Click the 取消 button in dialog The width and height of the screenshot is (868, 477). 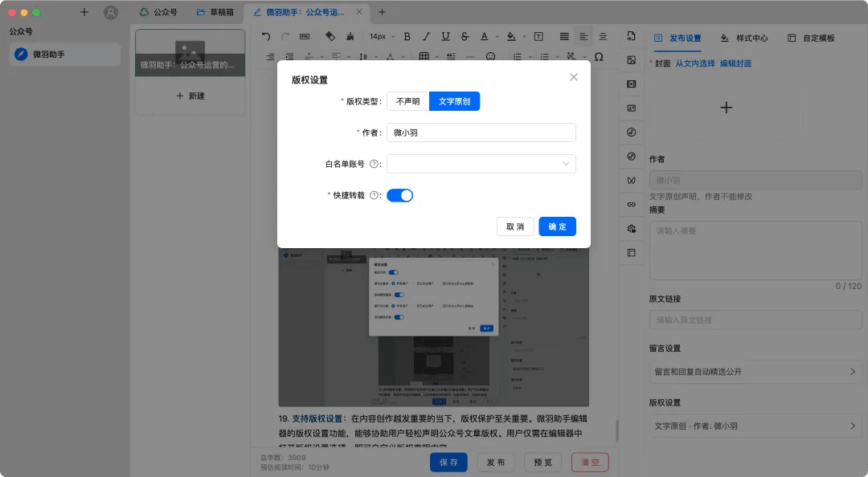[515, 226]
